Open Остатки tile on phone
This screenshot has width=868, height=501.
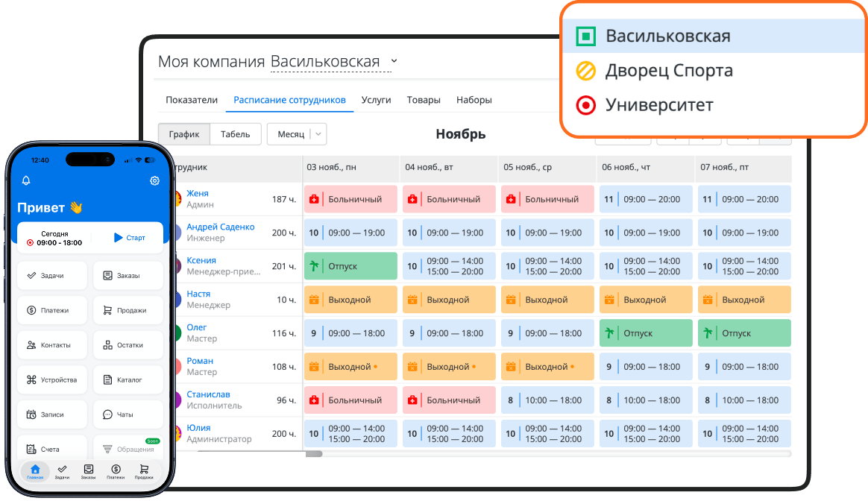pos(128,345)
